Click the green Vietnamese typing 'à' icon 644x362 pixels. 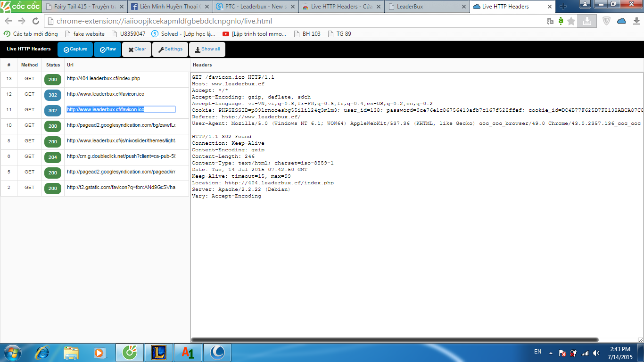[561, 21]
